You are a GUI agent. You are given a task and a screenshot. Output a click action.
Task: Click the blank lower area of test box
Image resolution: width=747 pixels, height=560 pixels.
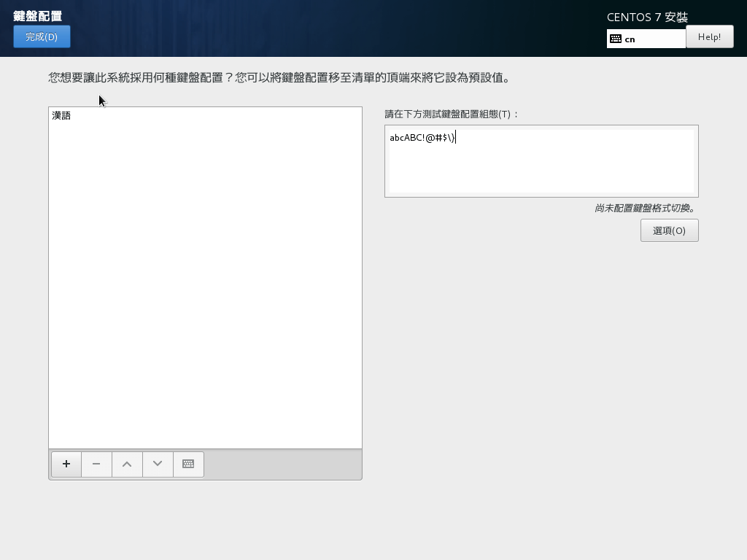tap(541, 175)
